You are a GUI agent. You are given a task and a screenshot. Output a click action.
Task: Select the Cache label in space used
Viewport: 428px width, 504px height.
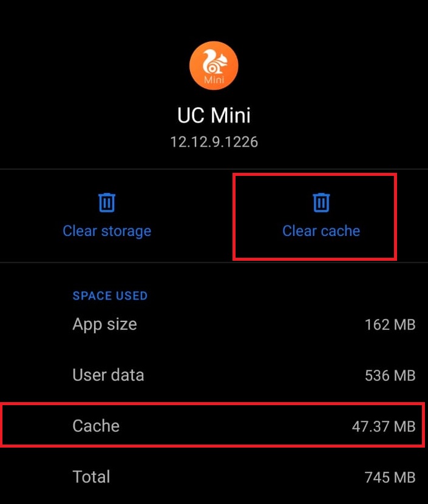(96, 426)
